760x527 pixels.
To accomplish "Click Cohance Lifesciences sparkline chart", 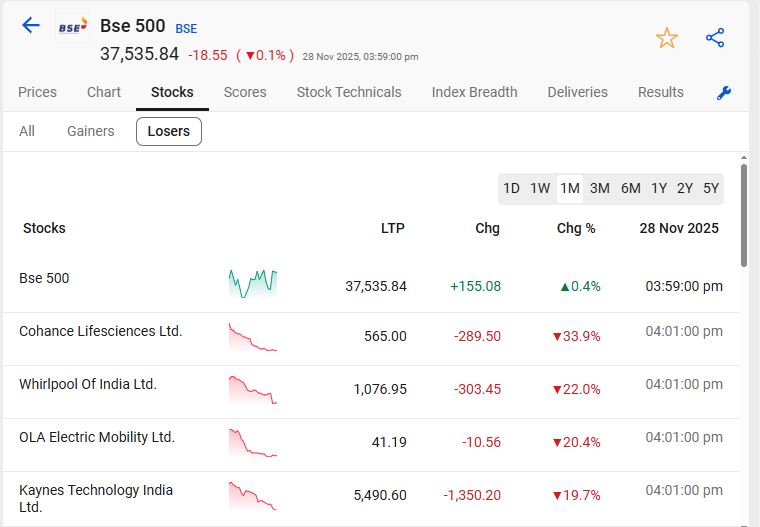I will (252, 337).
